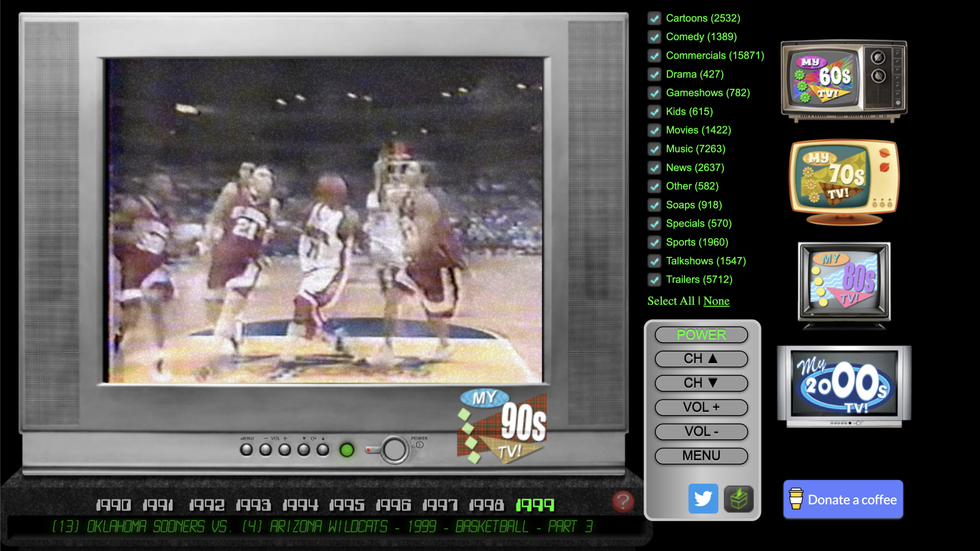Viewport: 980px width, 551px height.
Task: Select year 1998
Action: (487, 505)
